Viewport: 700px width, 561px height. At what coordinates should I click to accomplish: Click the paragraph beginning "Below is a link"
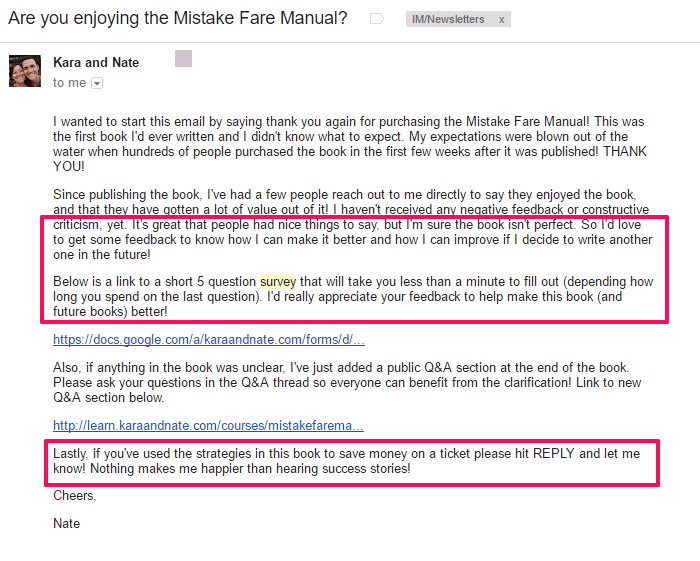[350, 297]
